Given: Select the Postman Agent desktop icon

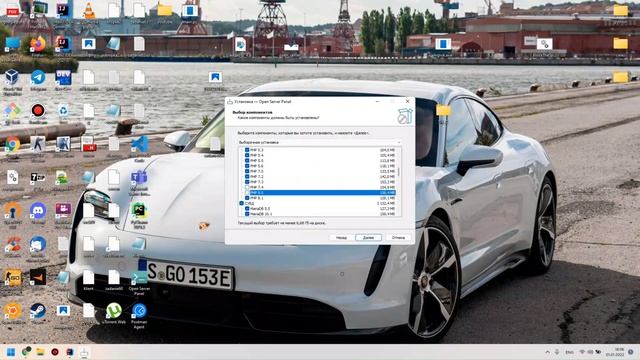Looking at the screenshot, I should (x=139, y=311).
